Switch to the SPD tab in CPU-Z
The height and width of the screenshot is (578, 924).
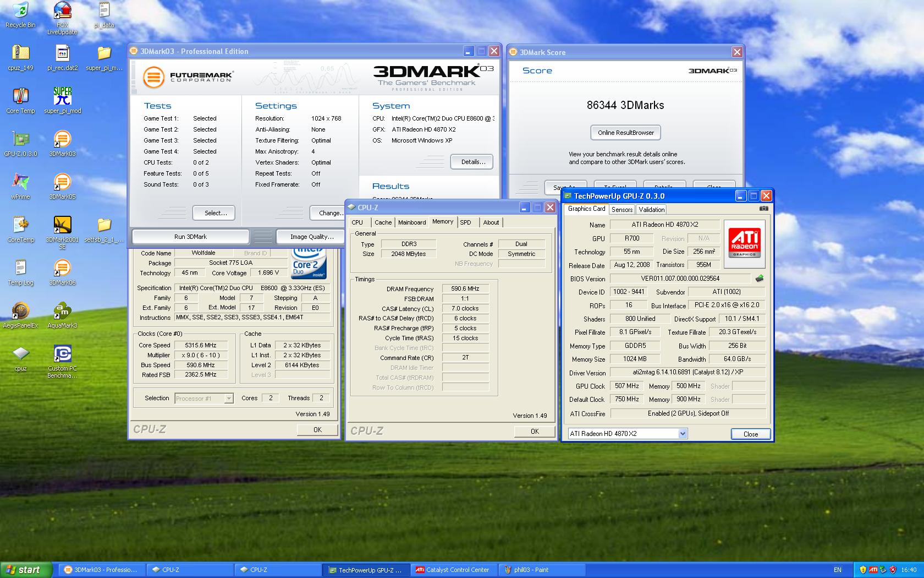click(x=466, y=222)
